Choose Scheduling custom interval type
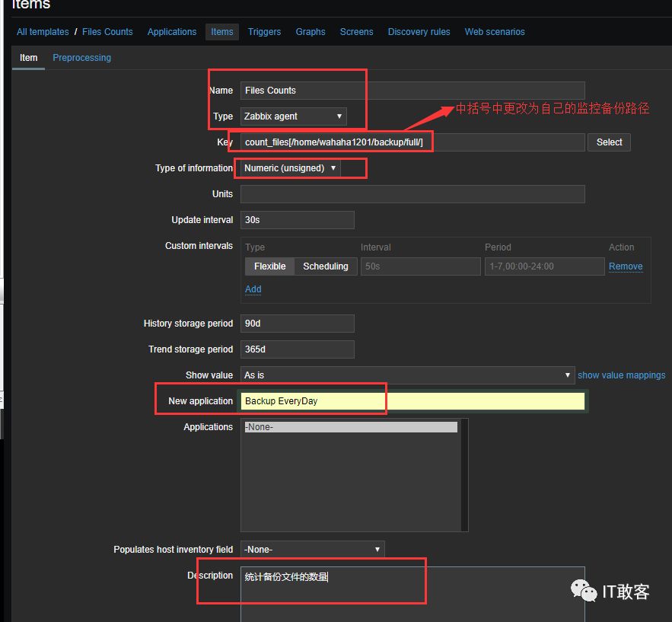672x622 pixels. [x=326, y=266]
